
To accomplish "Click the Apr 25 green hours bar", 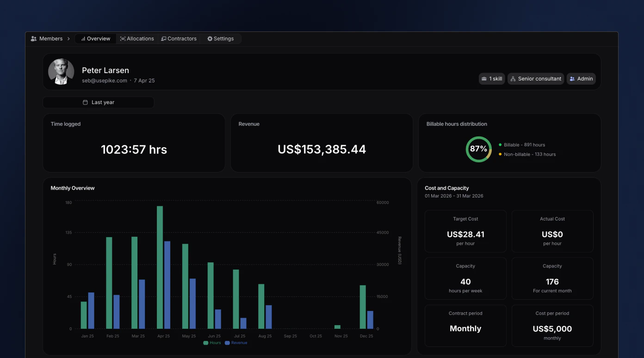I will (x=160, y=267).
